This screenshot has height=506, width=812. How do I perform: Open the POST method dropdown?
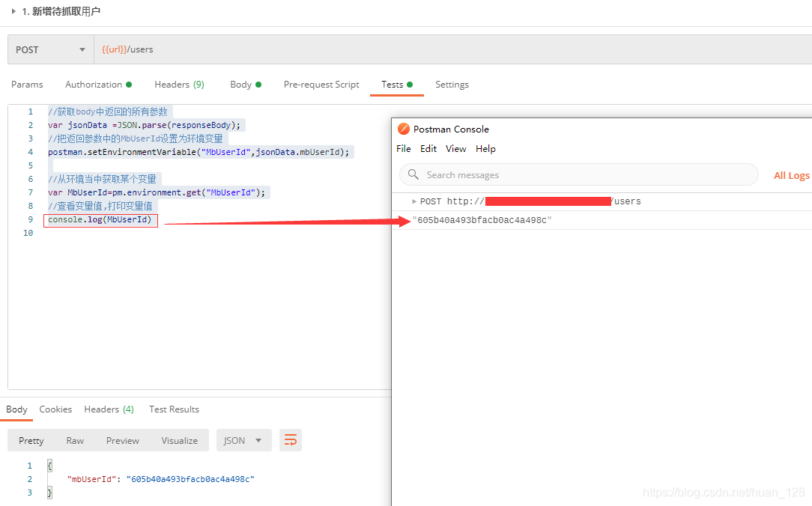pyautogui.click(x=50, y=49)
